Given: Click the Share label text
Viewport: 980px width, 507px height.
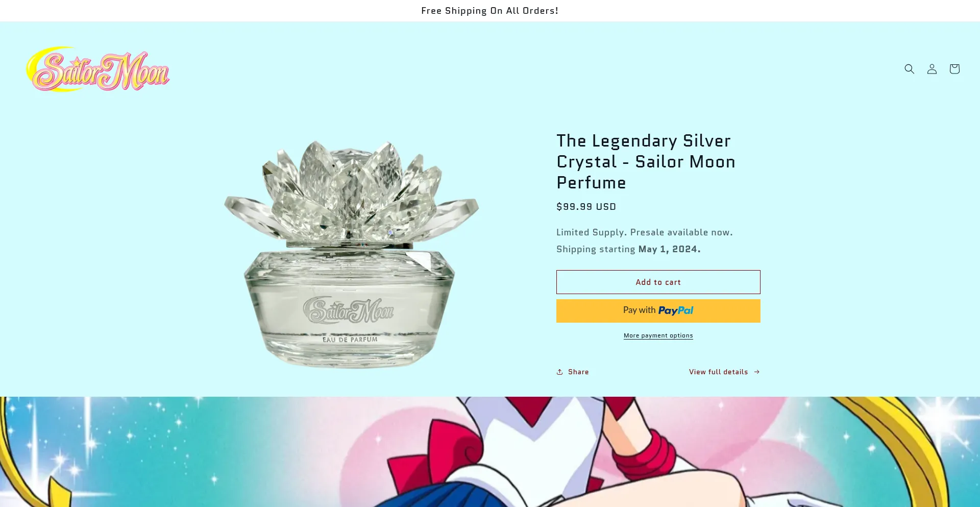Looking at the screenshot, I should pos(578,372).
